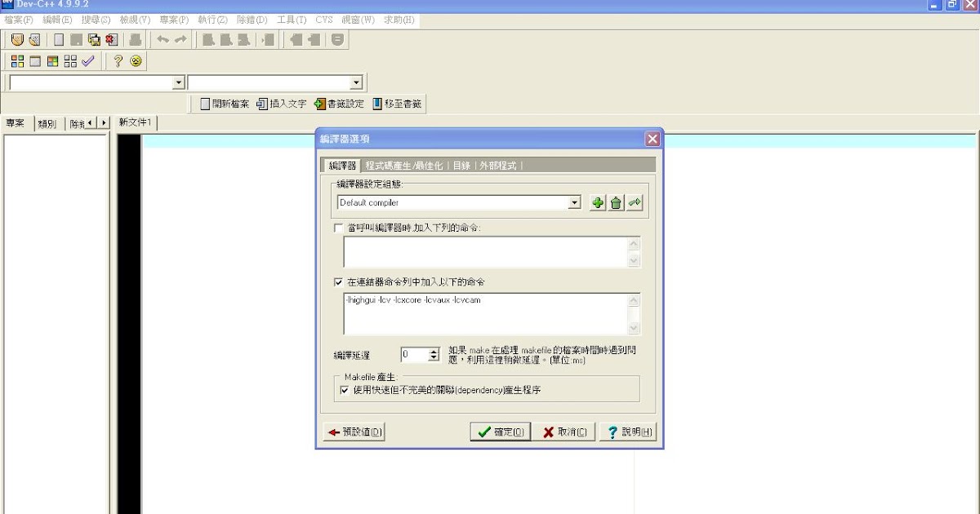Click 開新檔案 toolbar button
The height and width of the screenshot is (514, 980).
(x=225, y=104)
